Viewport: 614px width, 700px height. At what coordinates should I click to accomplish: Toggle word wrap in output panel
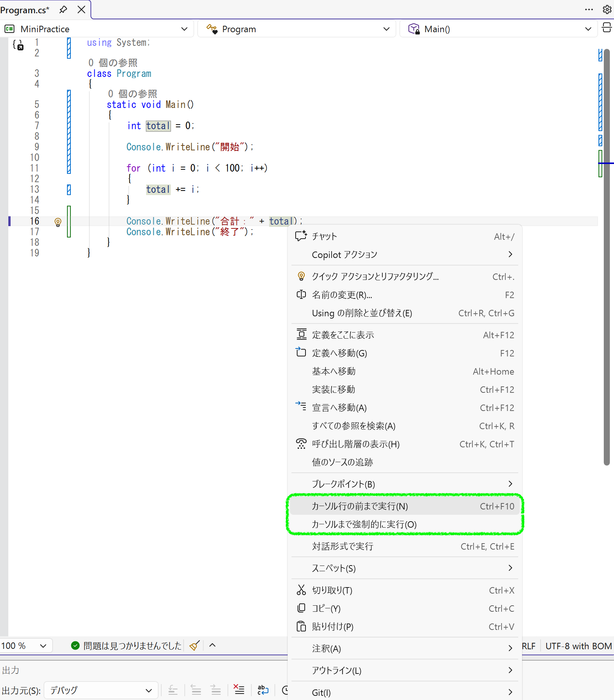click(263, 690)
